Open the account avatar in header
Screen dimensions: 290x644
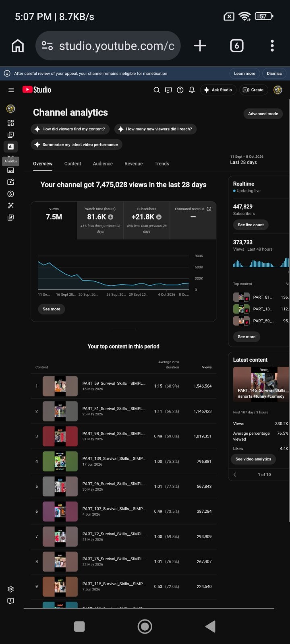pyautogui.click(x=278, y=90)
